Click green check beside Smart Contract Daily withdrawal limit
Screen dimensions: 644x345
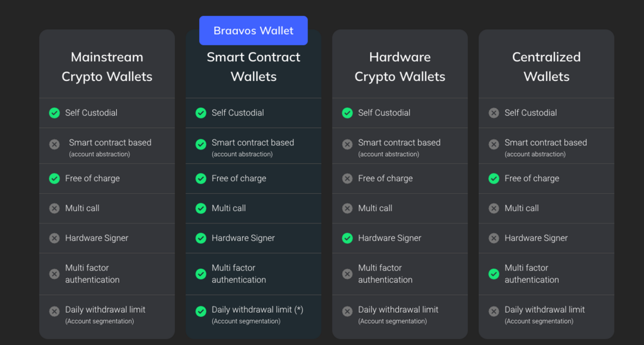201,311
